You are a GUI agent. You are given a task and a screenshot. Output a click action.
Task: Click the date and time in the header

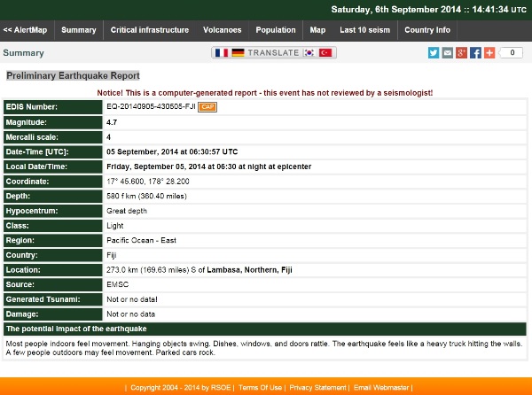pos(429,10)
